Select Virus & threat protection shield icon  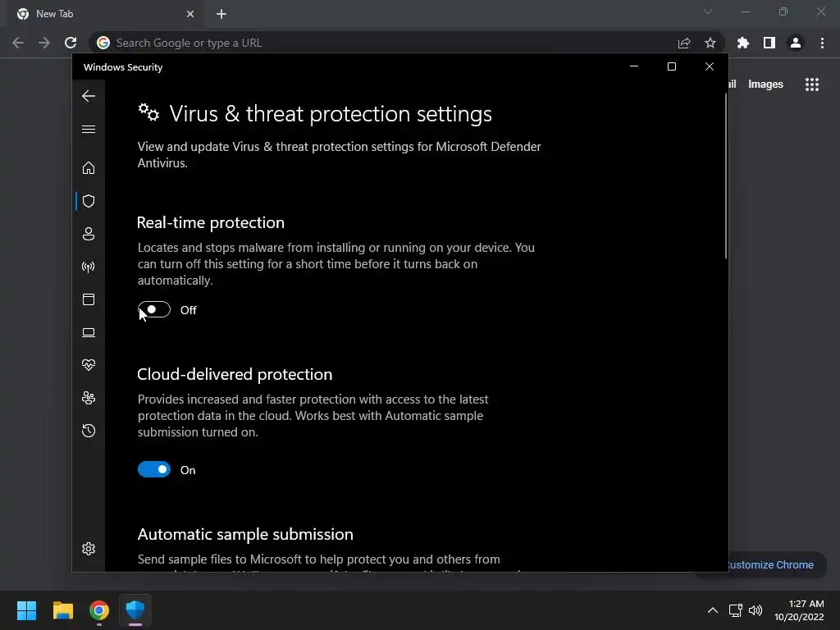click(89, 201)
